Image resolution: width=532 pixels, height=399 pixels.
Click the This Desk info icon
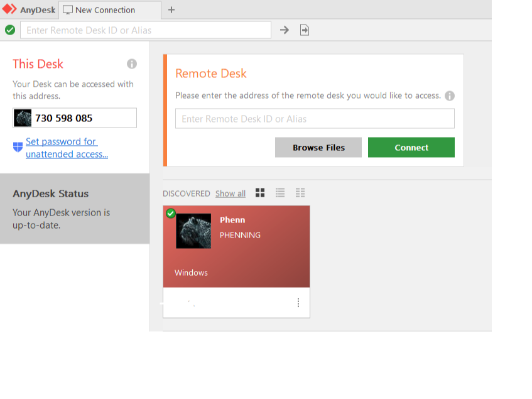(132, 64)
